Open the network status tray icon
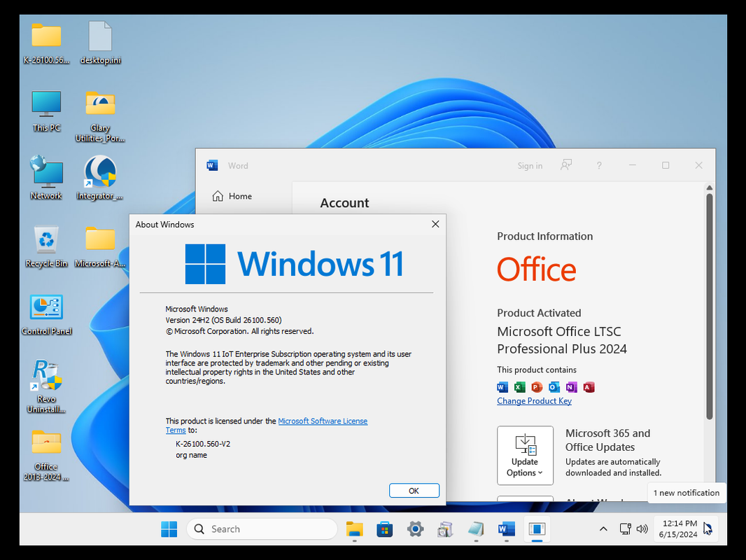The image size is (746, 560). pos(625,528)
